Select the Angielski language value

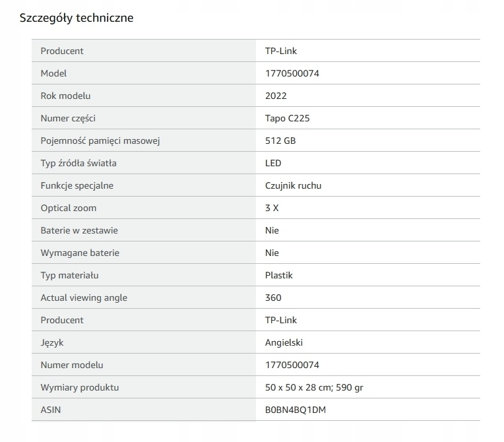[284, 342]
